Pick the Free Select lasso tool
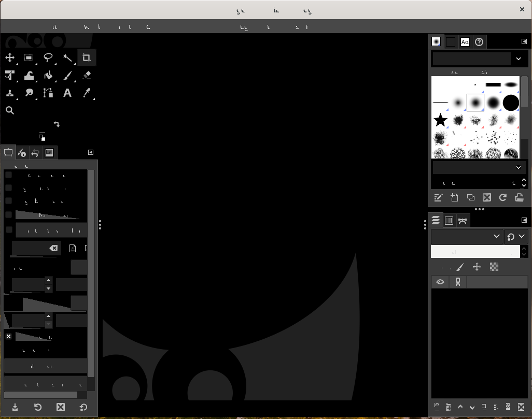 click(48, 58)
